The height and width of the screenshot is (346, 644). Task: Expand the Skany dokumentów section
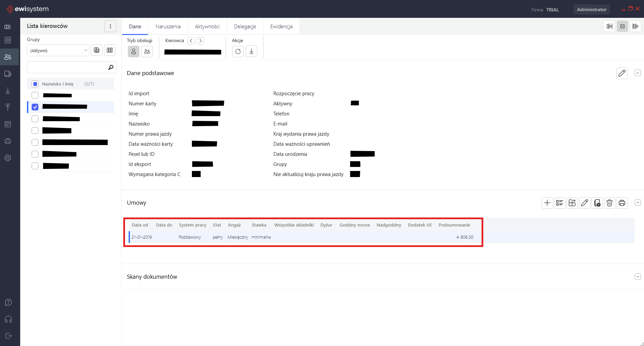point(637,277)
